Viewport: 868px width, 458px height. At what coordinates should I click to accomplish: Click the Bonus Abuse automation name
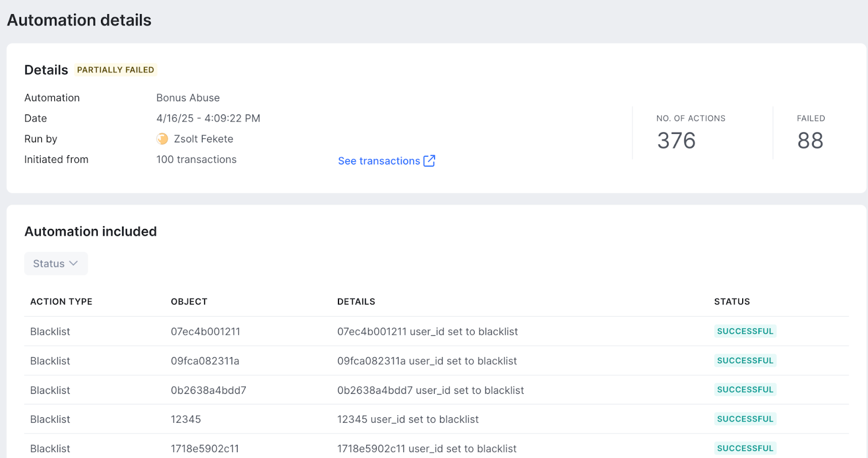[188, 98]
